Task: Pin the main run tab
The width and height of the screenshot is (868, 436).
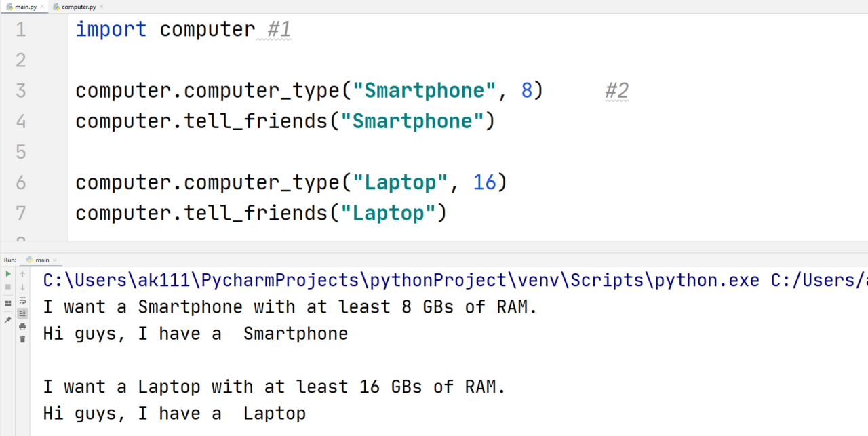Action: tap(8, 320)
